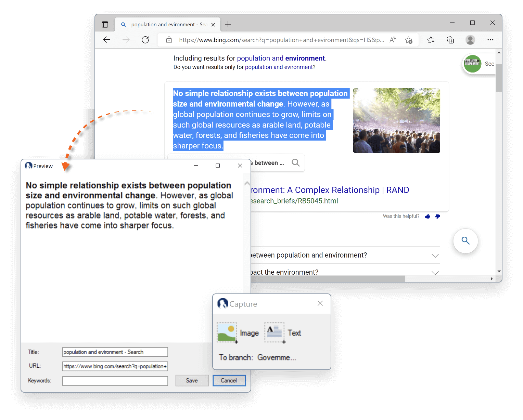This screenshot has width=523, height=420.
Task: Open the Settings and more menu
Action: coord(490,40)
